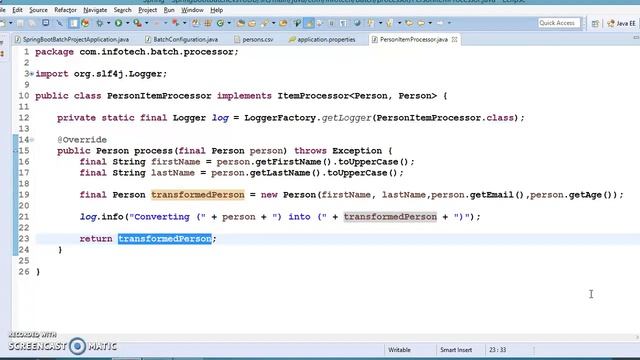Open the Window menu
The image size is (640, 360).
coord(192,10)
